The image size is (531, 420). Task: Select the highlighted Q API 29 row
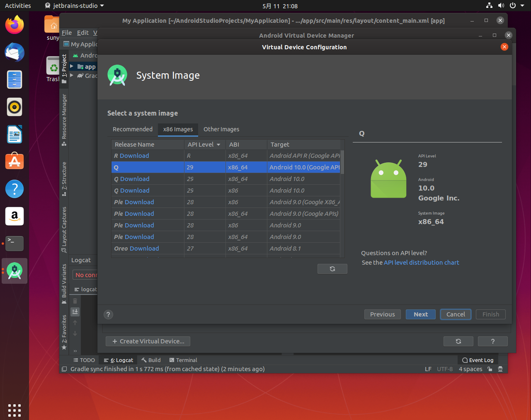point(226,167)
